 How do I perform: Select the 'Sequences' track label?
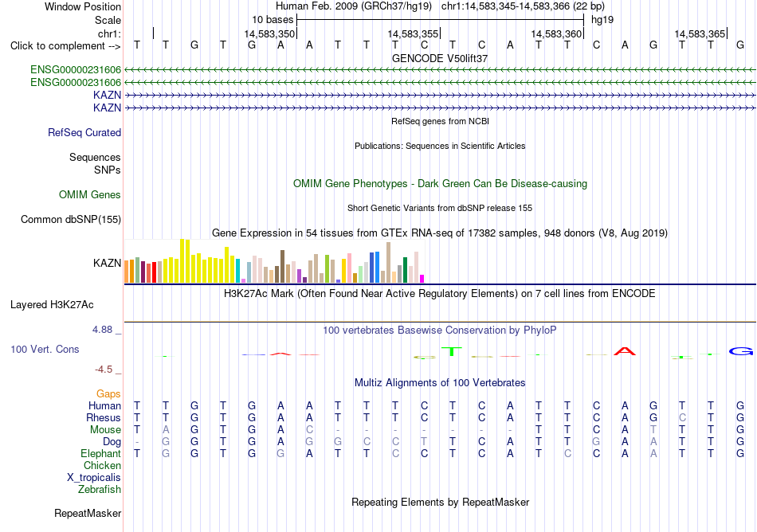tap(95, 157)
